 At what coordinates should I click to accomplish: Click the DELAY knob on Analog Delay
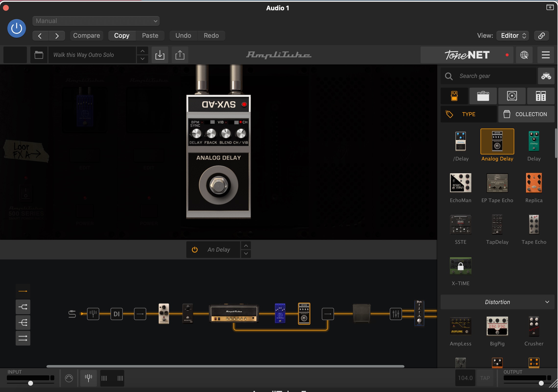pyautogui.click(x=196, y=134)
